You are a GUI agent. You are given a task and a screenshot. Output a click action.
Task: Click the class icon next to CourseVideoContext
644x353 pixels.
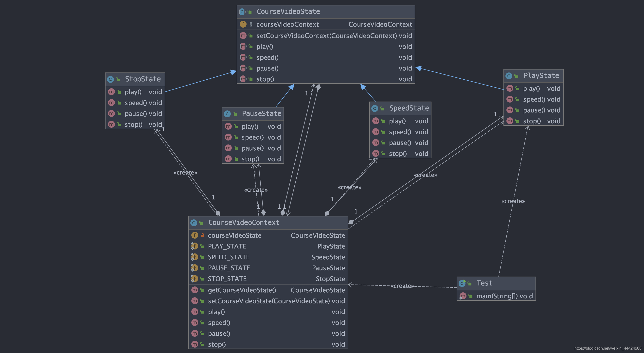click(x=194, y=223)
